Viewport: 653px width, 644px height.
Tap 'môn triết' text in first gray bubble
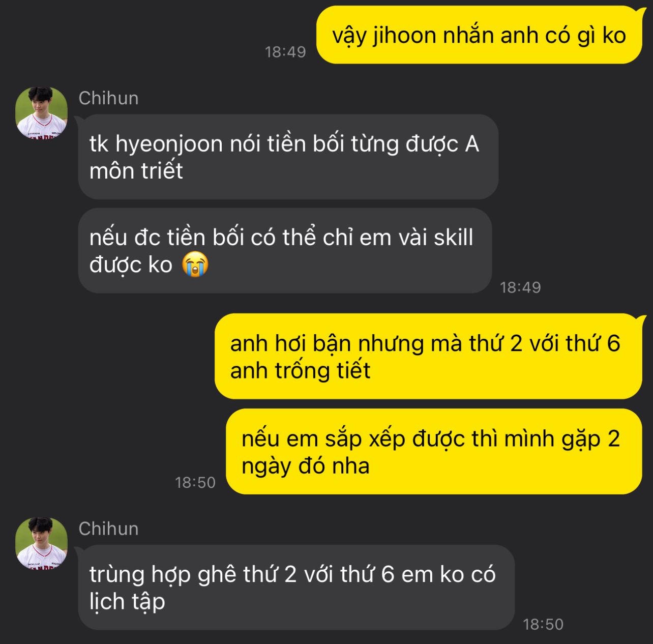click(x=136, y=170)
